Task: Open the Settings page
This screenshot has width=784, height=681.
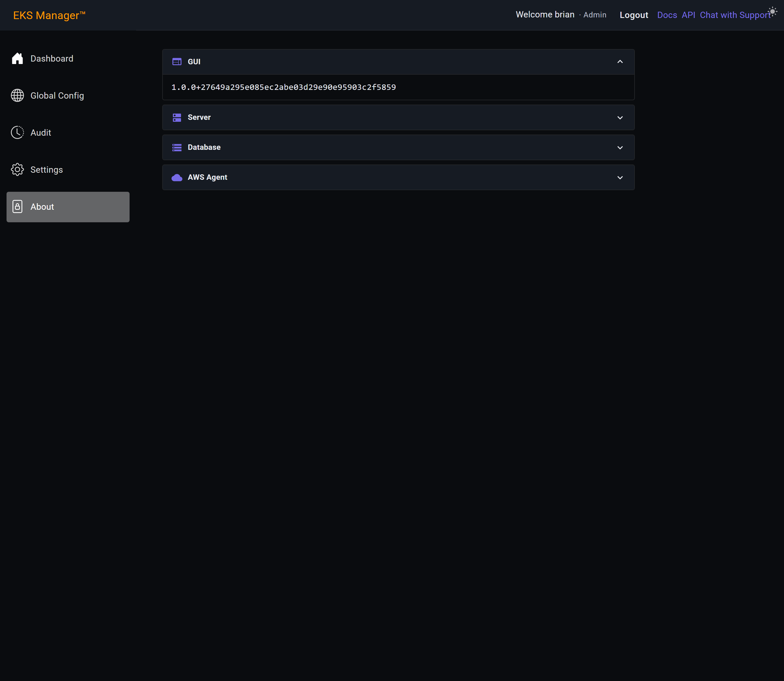Action: coord(68,169)
